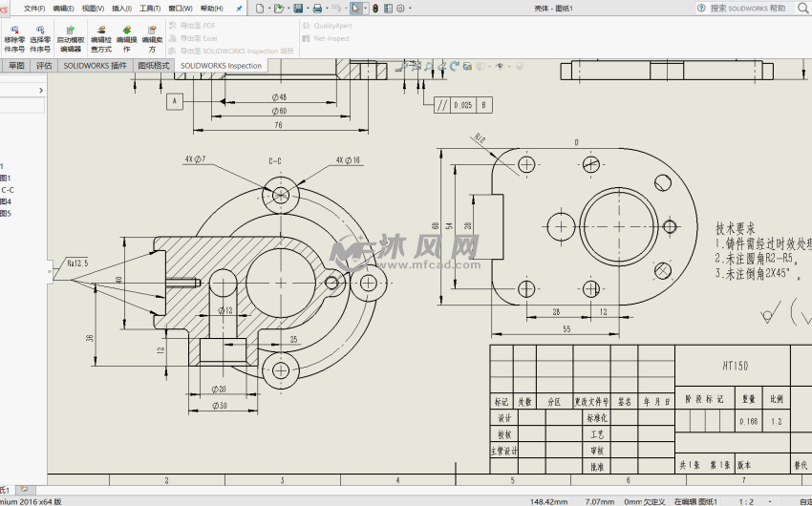The height and width of the screenshot is (506, 812).
Task: Launch the template editor (启动模板编辑器)
Action: [x=71, y=30]
